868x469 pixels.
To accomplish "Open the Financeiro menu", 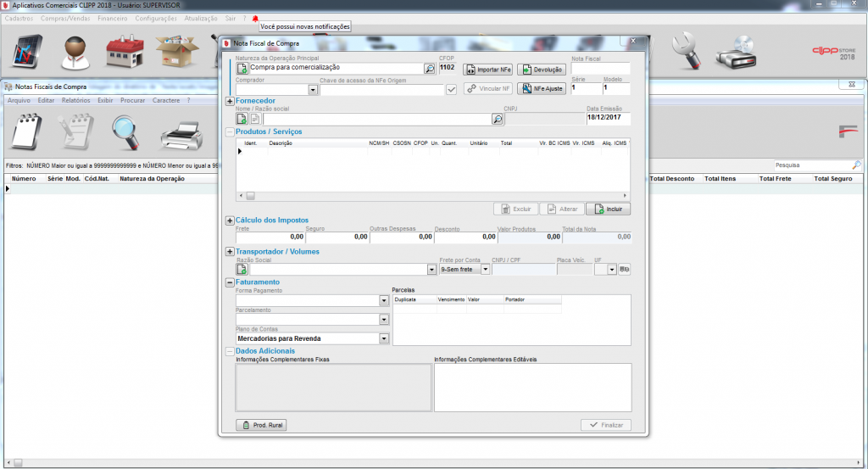I will (113, 18).
